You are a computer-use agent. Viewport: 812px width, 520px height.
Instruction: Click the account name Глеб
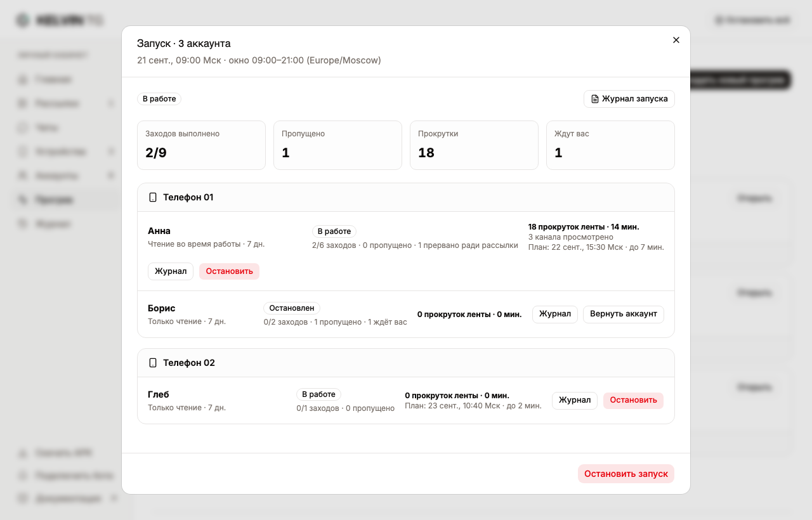[159, 394]
